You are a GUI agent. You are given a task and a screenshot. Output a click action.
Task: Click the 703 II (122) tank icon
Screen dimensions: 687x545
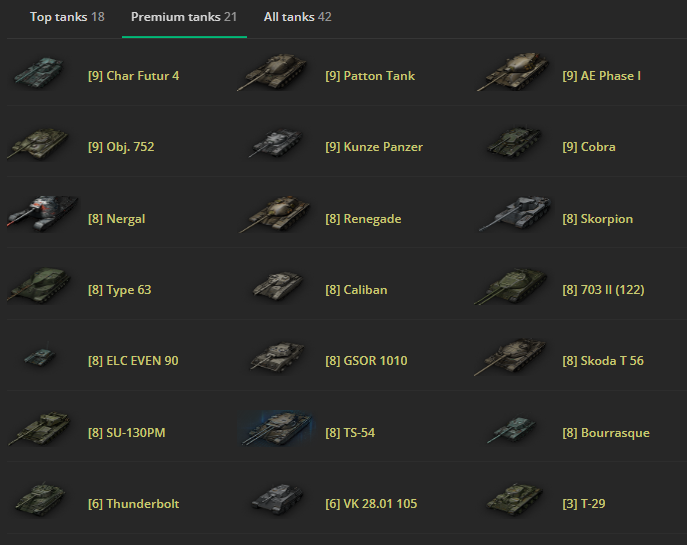(x=512, y=286)
